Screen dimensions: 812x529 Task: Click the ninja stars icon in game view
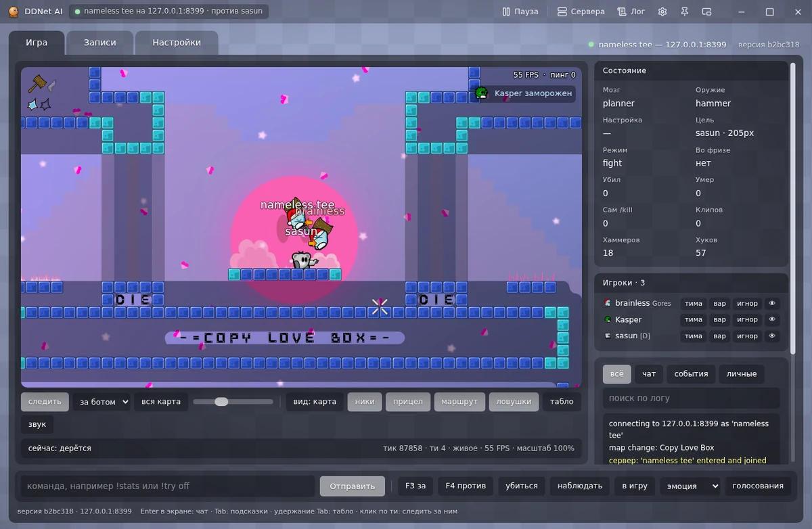[x=40, y=104]
